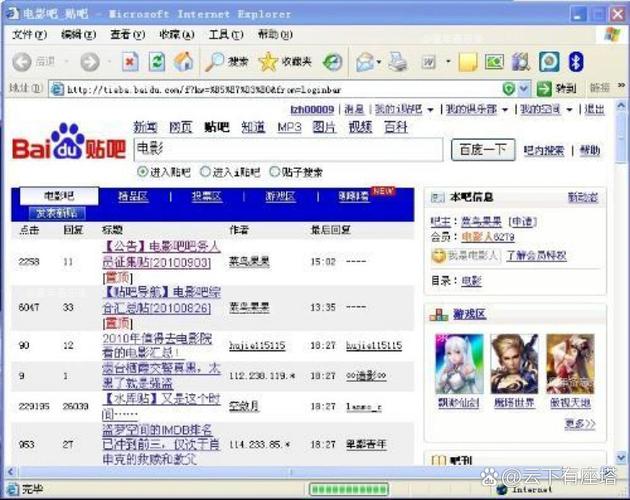Print the page using the printer icon
The image size is (630, 500).
(399, 62)
